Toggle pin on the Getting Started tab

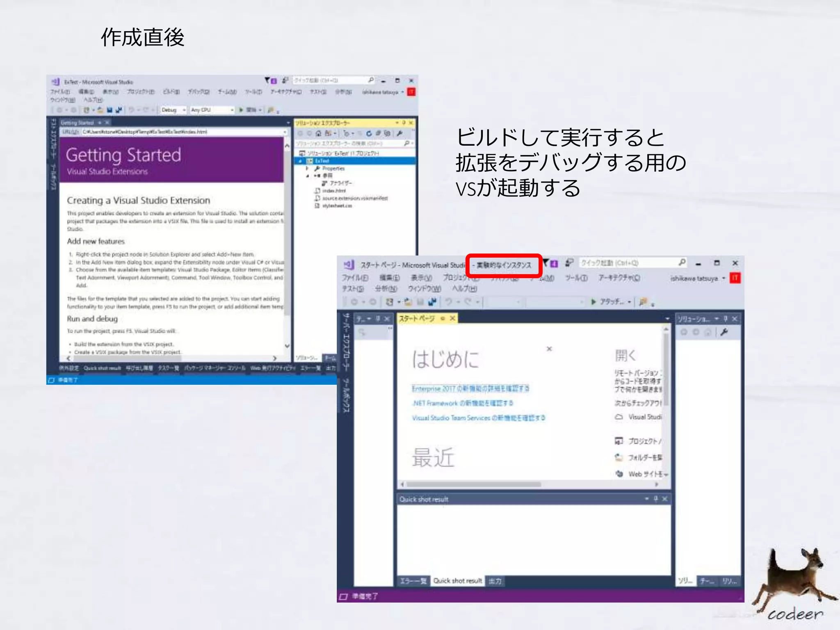100,122
